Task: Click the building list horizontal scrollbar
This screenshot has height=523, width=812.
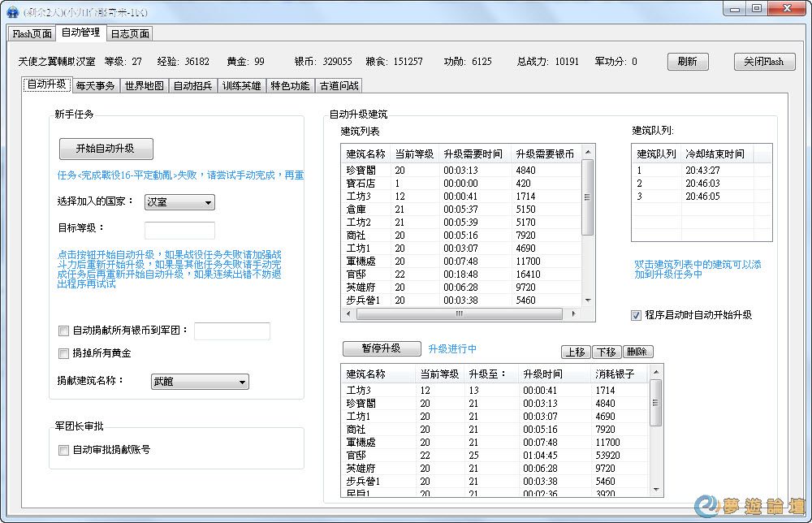Action: click(460, 314)
